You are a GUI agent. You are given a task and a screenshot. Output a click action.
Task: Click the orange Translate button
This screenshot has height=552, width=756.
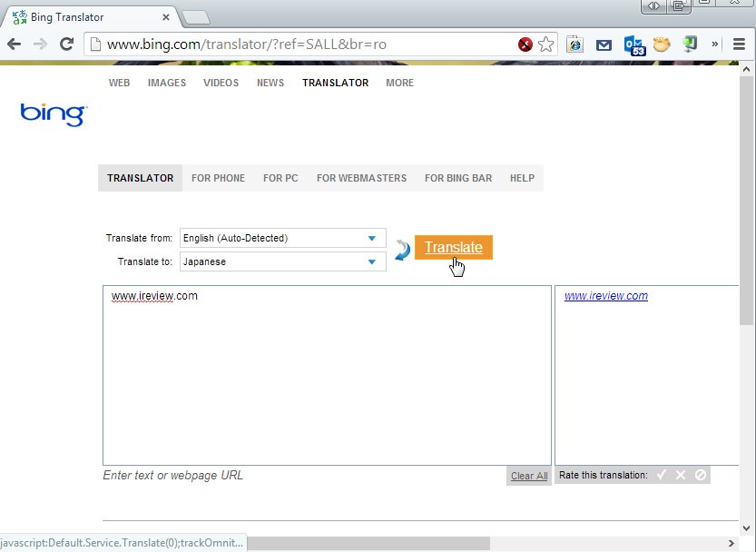454,248
